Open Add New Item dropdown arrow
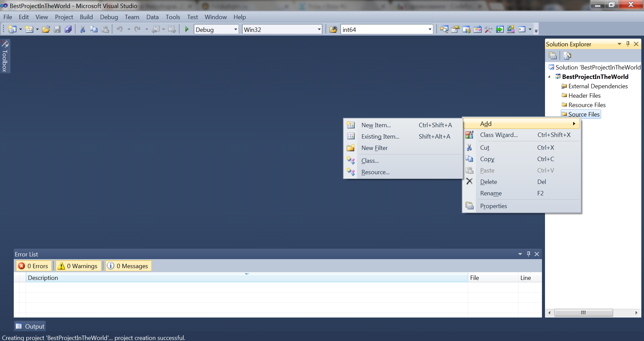644x341 pixels. pyautogui.click(x=37, y=30)
